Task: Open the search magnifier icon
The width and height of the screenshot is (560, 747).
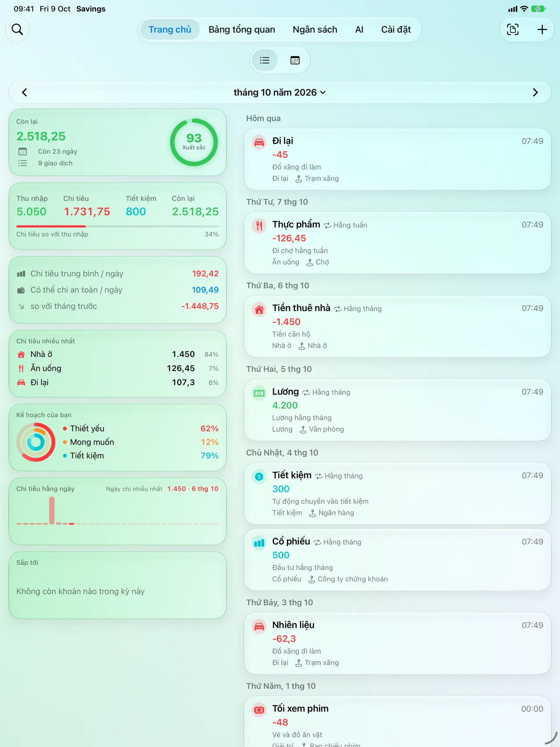Action: 17,29
